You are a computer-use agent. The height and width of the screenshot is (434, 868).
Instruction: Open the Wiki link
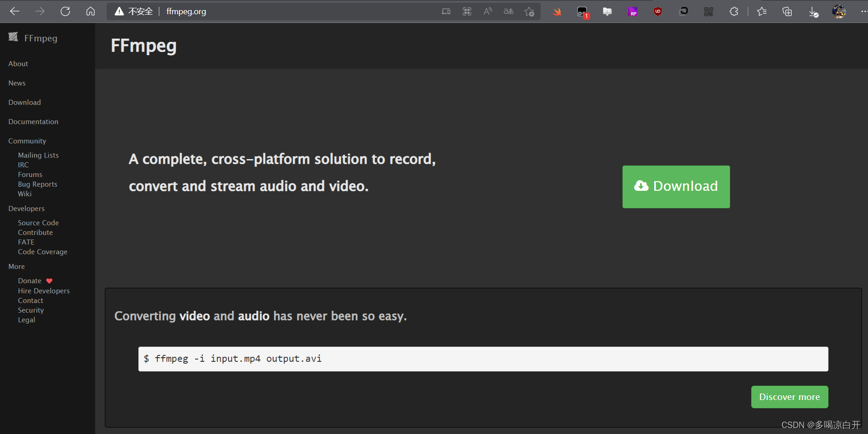25,194
